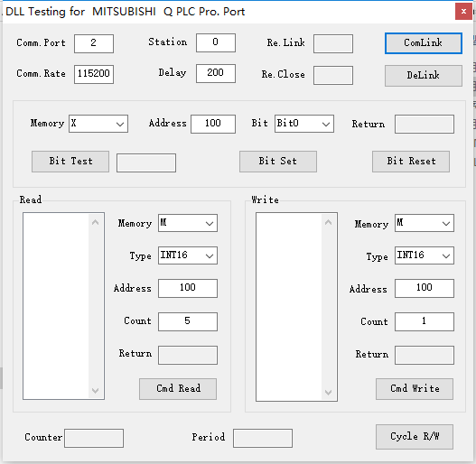This screenshot has width=476, height=464.
Task: Click the ComLink button
Action: coord(424,43)
